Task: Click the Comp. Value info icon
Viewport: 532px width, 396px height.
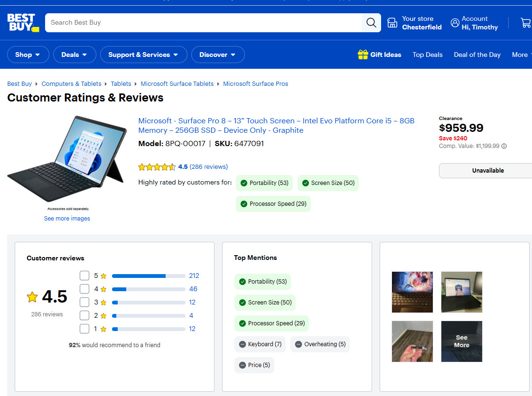Action: [504, 146]
